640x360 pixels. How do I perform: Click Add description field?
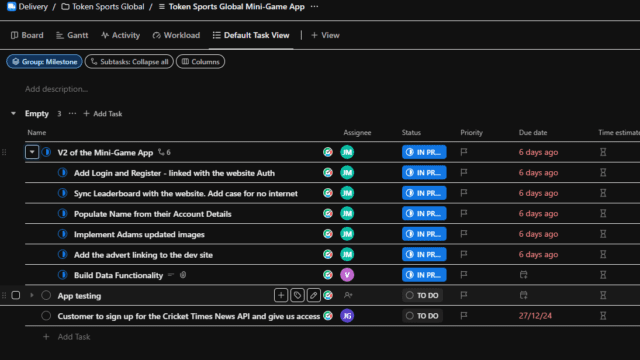click(x=56, y=89)
